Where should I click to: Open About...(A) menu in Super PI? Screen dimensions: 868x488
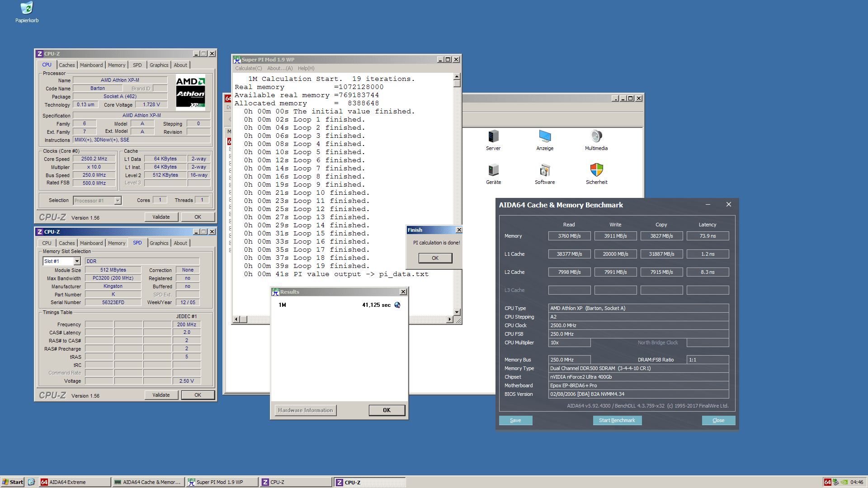pos(280,68)
